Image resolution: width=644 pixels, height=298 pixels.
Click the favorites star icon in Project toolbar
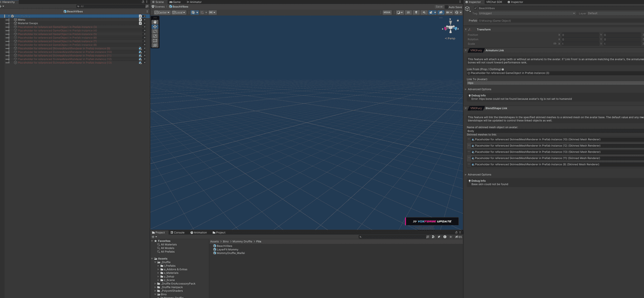(450, 237)
